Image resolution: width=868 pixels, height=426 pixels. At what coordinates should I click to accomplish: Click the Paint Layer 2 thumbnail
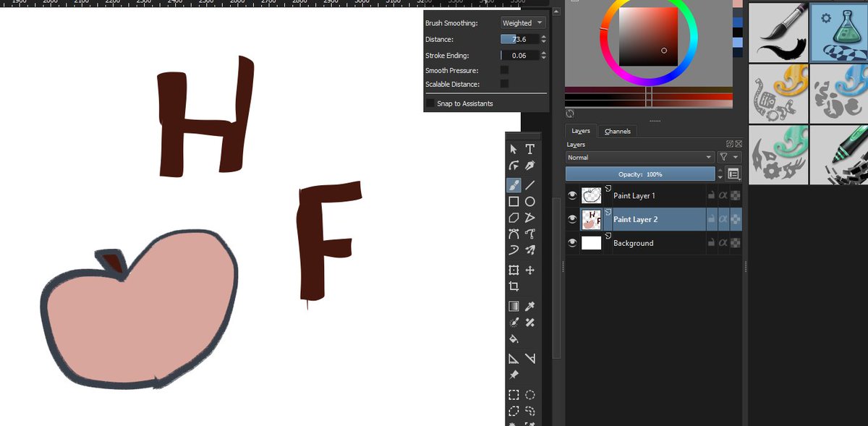(x=591, y=219)
